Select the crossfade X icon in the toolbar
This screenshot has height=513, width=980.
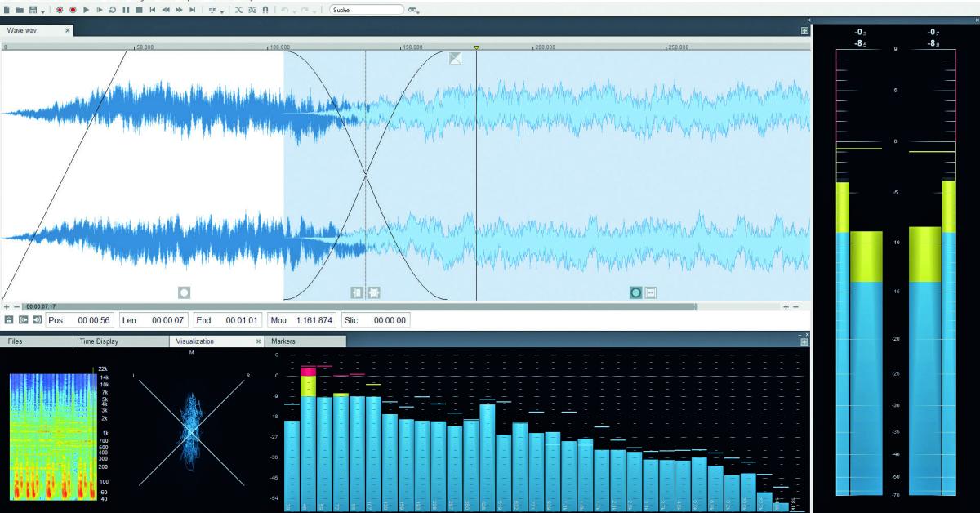click(x=239, y=9)
